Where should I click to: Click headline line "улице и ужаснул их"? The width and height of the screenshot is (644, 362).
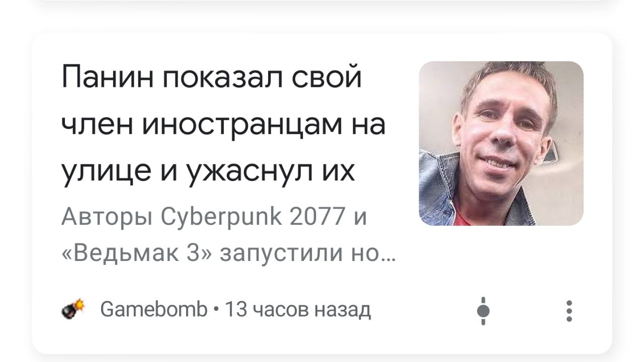coord(208,172)
